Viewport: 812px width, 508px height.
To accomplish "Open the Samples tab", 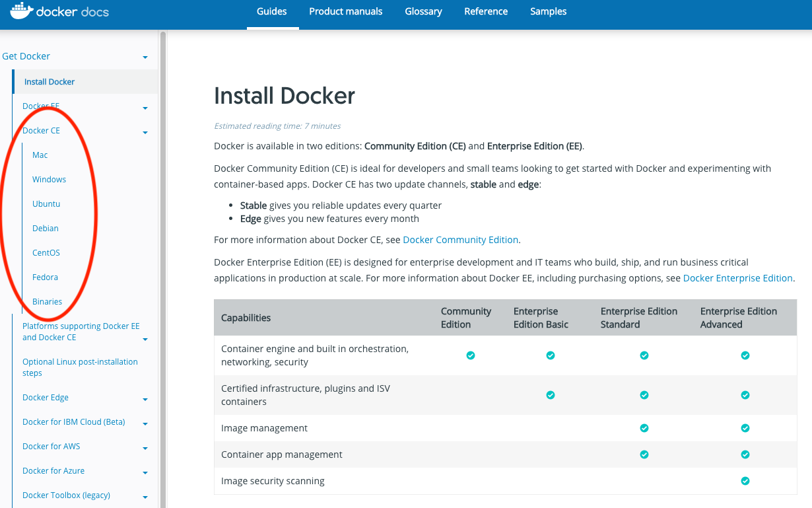I will (549, 11).
